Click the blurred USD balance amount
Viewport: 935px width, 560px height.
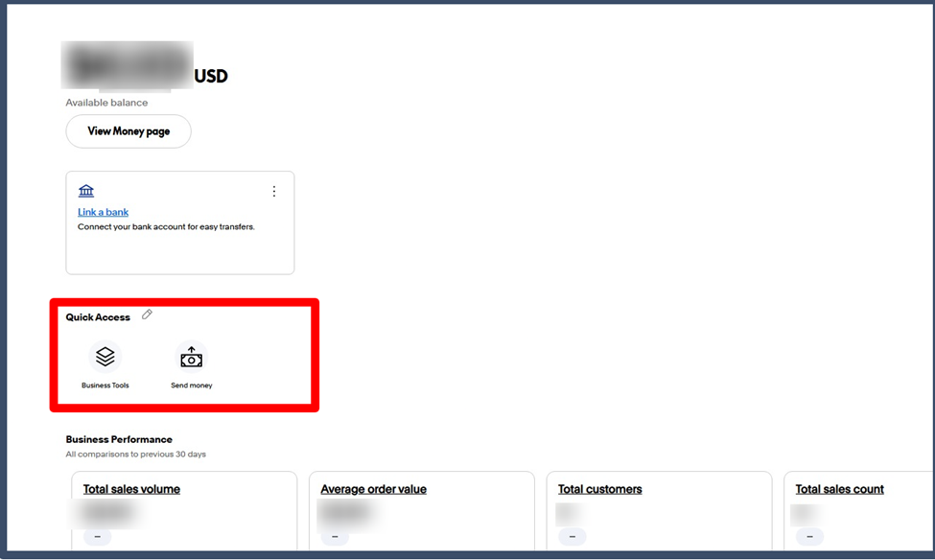128,66
